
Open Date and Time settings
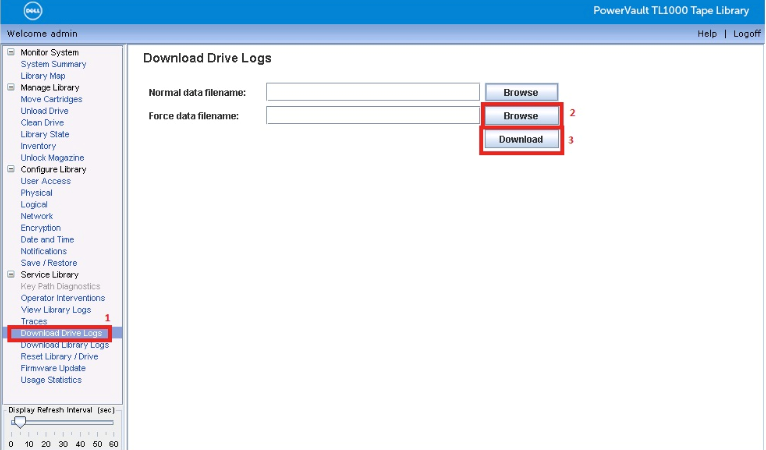[47, 239]
